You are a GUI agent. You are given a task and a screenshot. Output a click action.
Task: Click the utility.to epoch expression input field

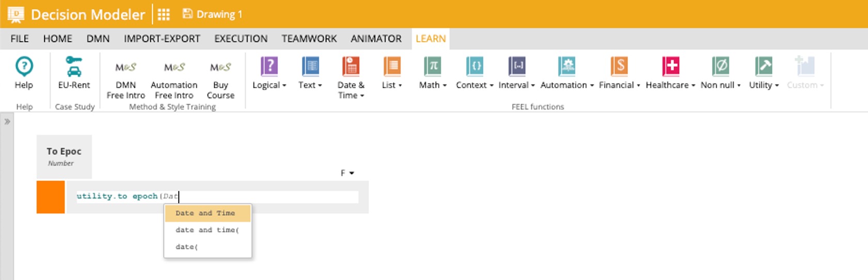click(258, 196)
